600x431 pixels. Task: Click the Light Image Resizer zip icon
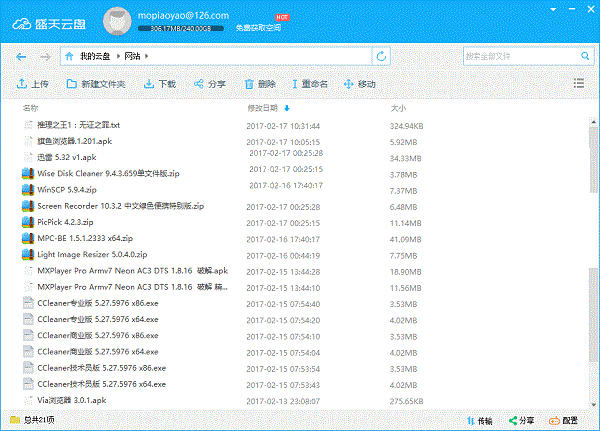28,255
